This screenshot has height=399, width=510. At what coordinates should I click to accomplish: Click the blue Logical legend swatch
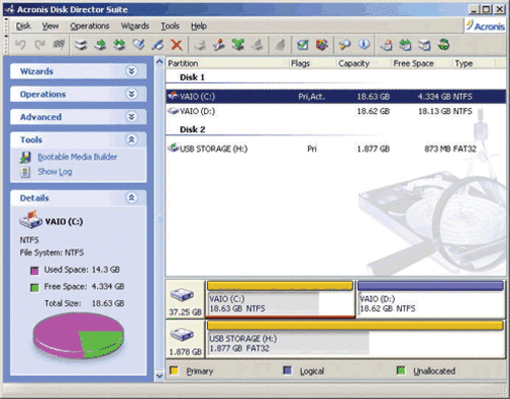tap(287, 370)
